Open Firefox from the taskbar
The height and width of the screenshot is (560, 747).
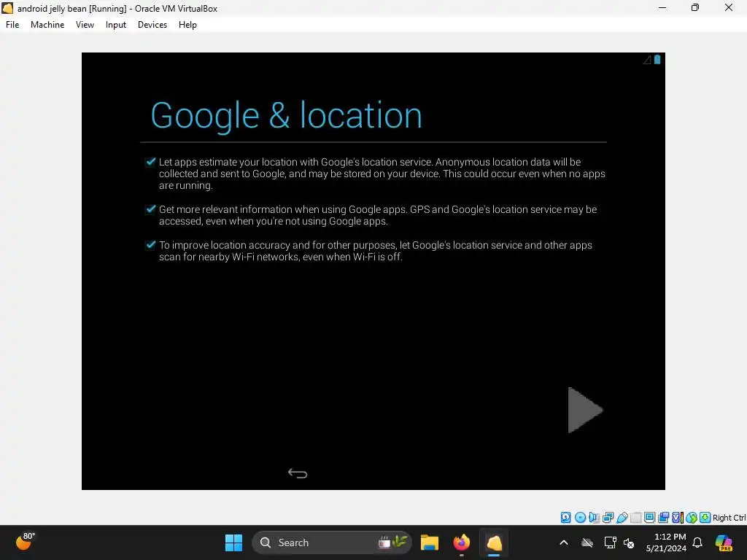(x=461, y=542)
